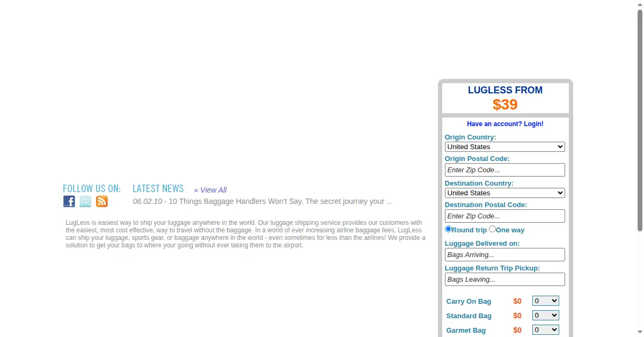Viewport: 644px width, 337px height.
Task: Open the Garmet Bag quantity dropdown
Action: coord(546,330)
